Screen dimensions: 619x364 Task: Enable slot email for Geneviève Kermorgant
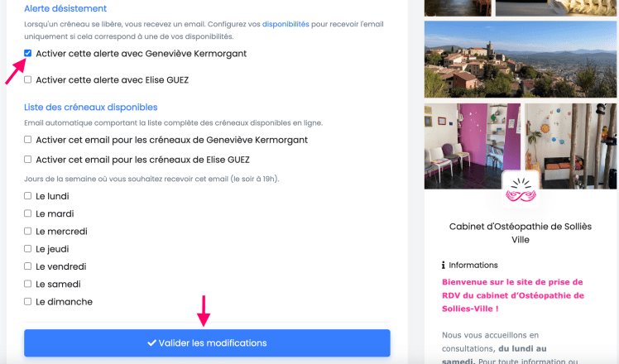pos(28,140)
